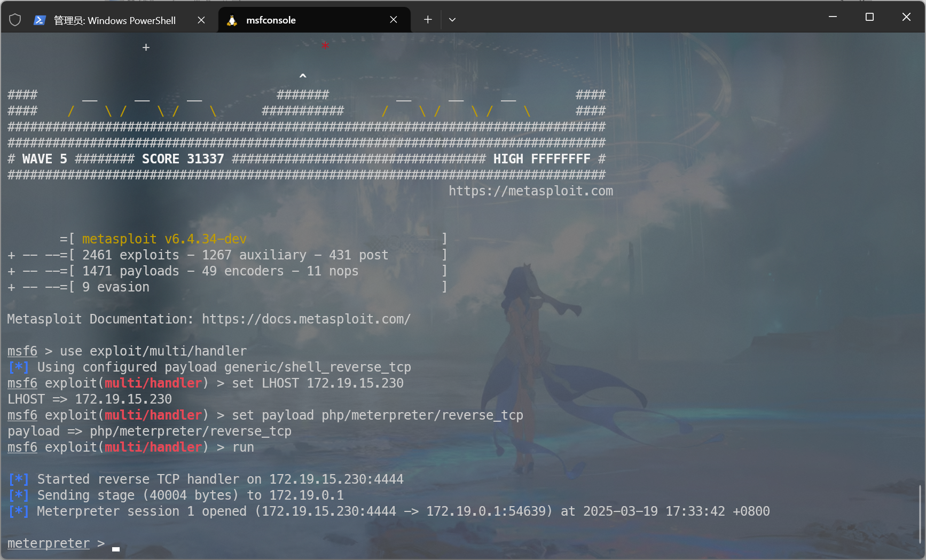Click the '2461 exploits' count text

coord(131,255)
